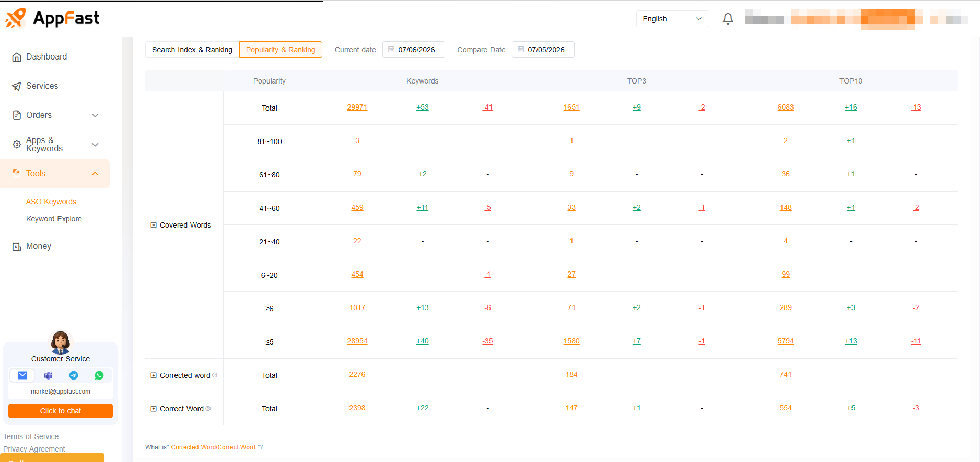Image resolution: width=980 pixels, height=462 pixels.
Task: Click TOP10 +16 in Total row
Action: (x=851, y=107)
